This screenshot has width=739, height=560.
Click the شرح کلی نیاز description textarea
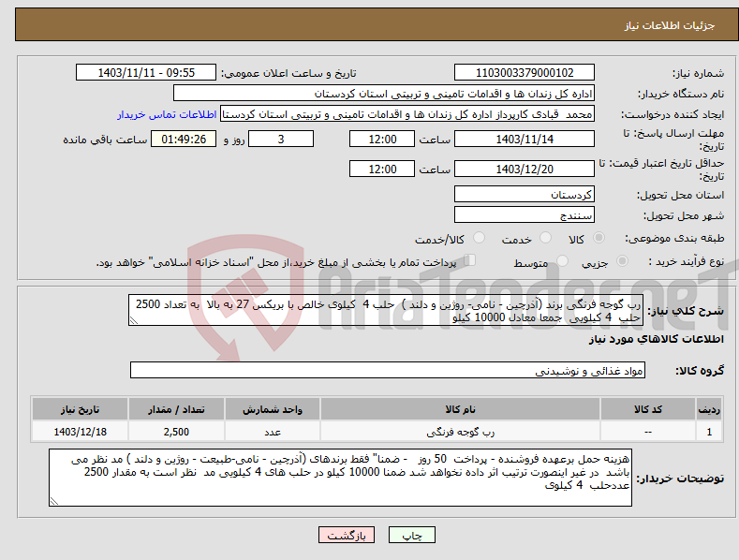(x=386, y=310)
